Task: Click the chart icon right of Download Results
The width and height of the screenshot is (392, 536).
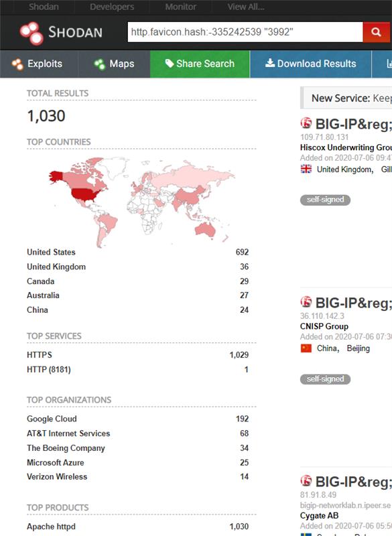Action: coord(389,63)
